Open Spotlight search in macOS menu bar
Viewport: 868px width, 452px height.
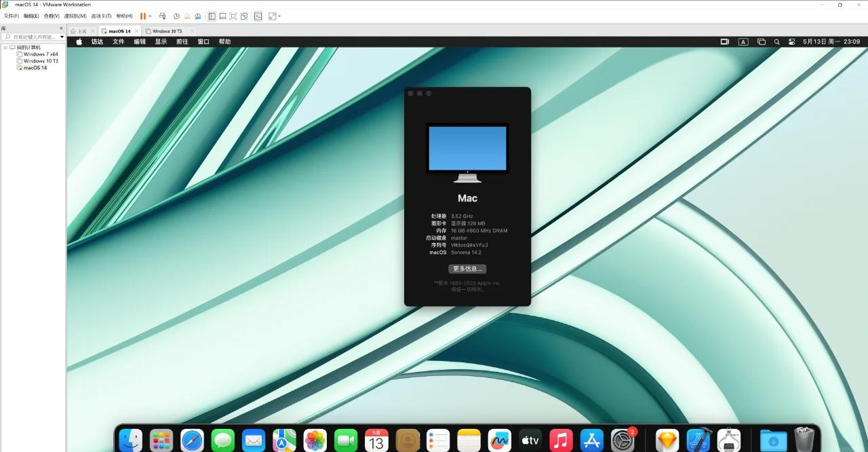pos(777,41)
